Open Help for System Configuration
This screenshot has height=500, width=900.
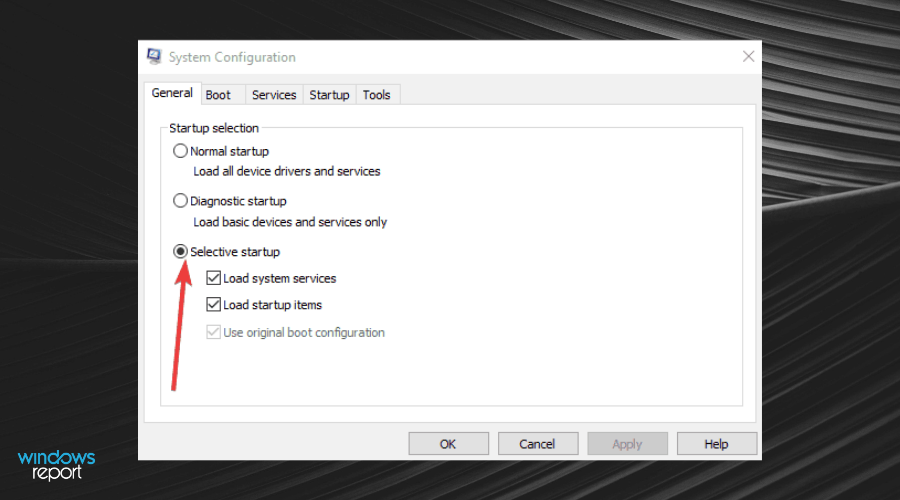click(716, 444)
